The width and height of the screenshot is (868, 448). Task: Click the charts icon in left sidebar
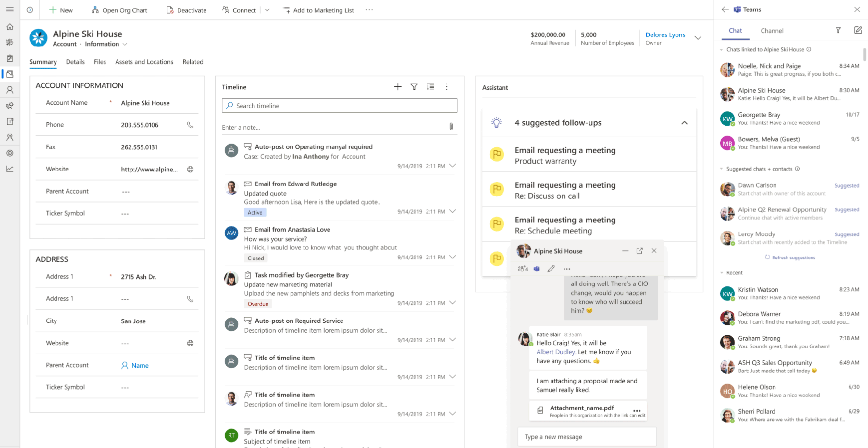pyautogui.click(x=9, y=169)
